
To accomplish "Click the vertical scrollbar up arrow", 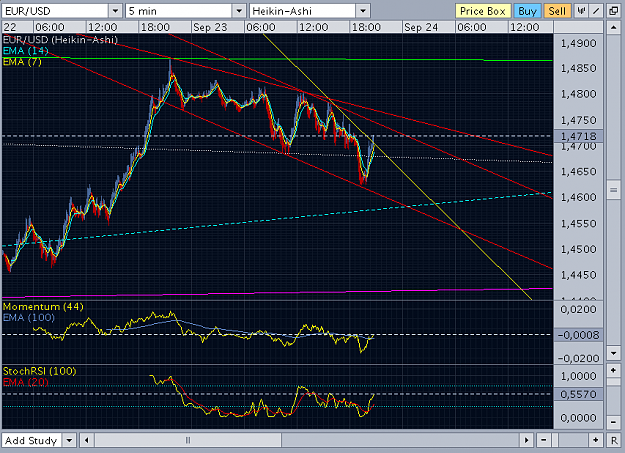I will [613, 28].
